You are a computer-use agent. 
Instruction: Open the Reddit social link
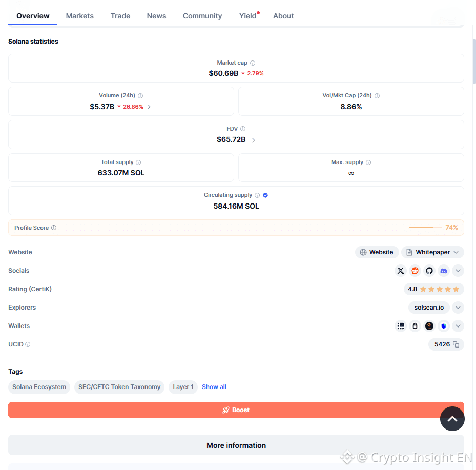pos(415,271)
